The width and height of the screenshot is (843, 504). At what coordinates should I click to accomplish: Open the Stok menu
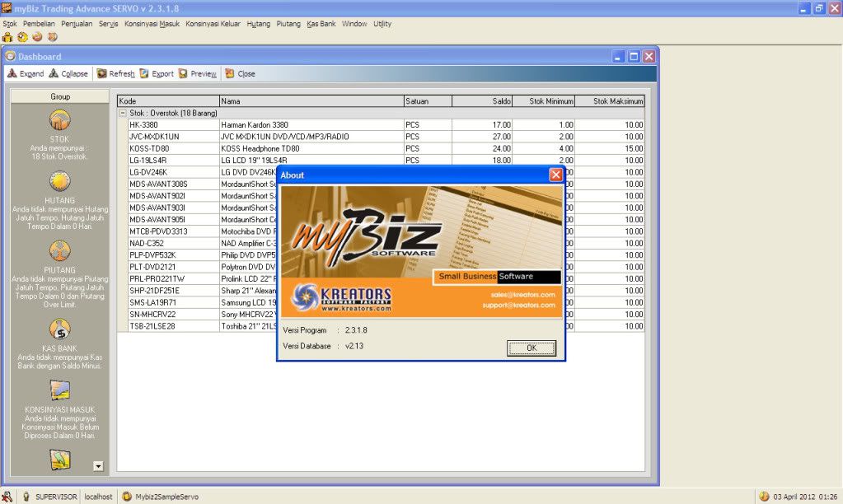coord(10,24)
